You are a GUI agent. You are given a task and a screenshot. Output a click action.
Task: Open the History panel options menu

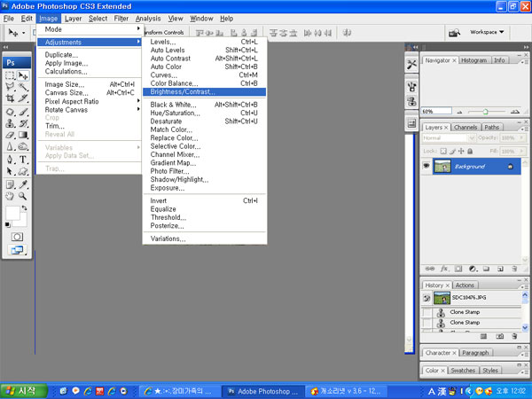[x=524, y=286]
